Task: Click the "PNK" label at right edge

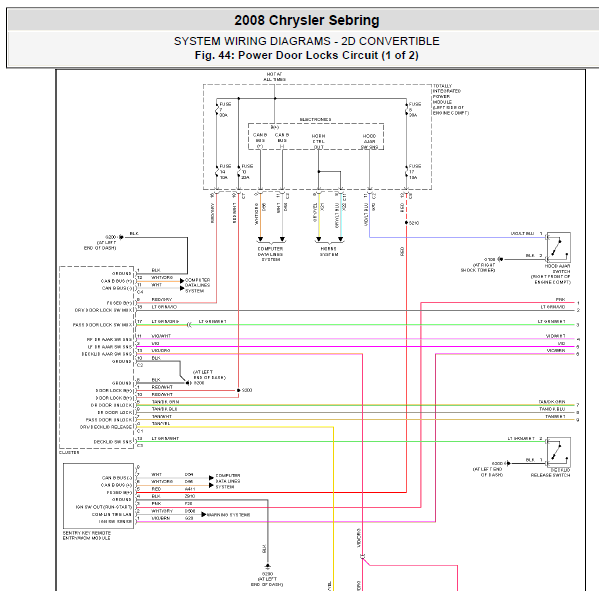Action: coord(560,300)
